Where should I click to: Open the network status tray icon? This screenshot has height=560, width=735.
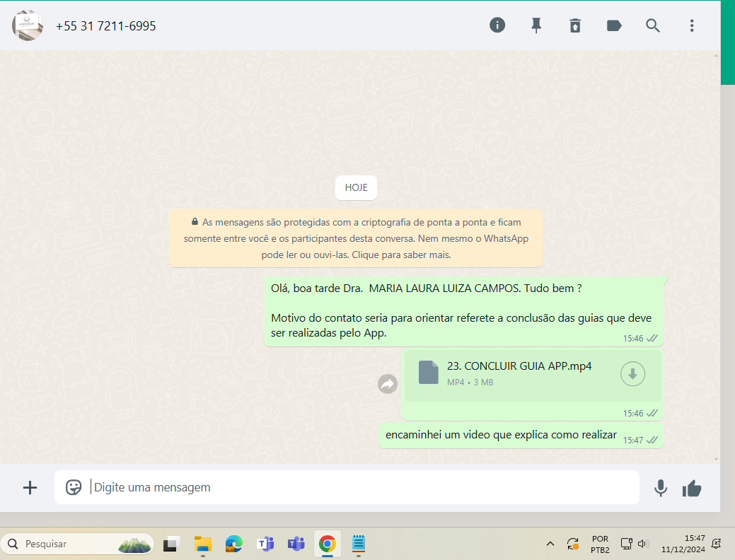point(627,544)
